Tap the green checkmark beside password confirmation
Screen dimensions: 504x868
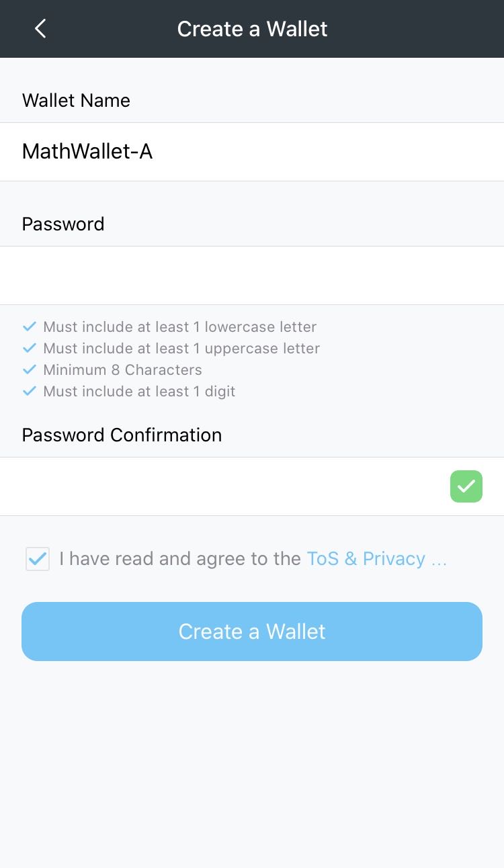466,486
